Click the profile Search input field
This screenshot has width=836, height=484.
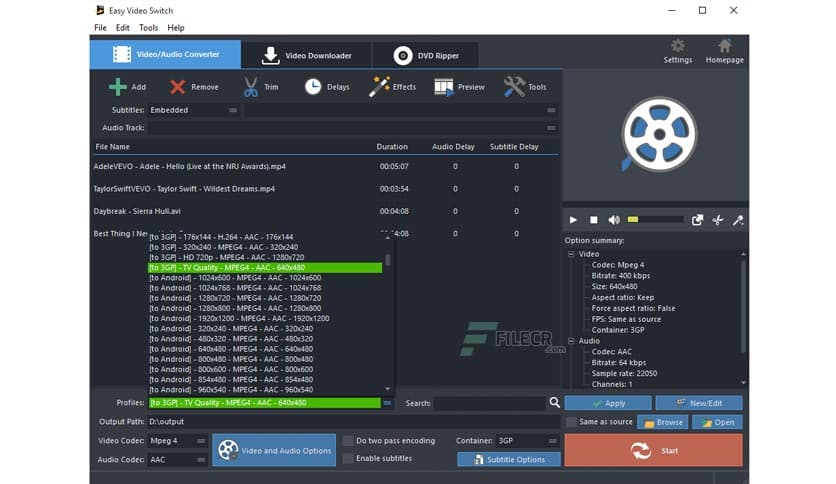[491, 403]
